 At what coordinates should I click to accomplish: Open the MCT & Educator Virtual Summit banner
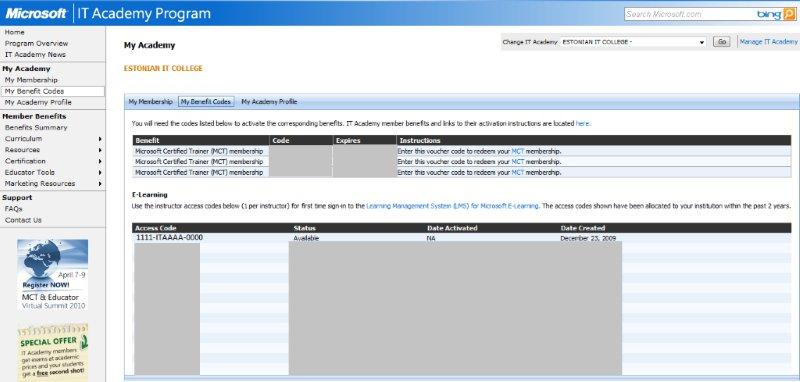(52, 274)
